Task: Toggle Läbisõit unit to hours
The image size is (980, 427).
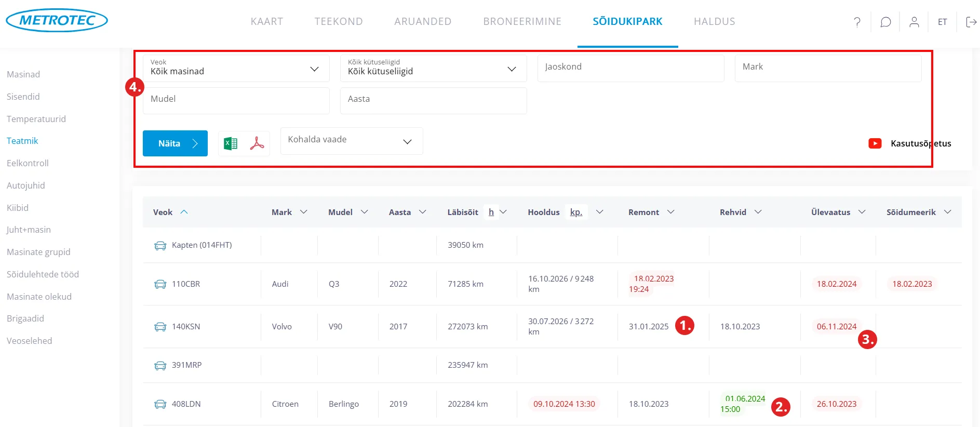Action: coord(491,212)
